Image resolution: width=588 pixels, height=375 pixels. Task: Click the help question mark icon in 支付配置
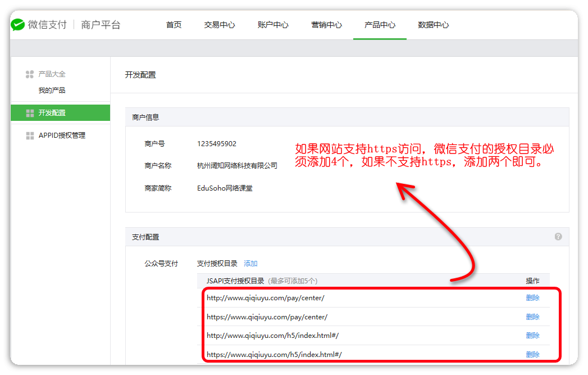558,237
